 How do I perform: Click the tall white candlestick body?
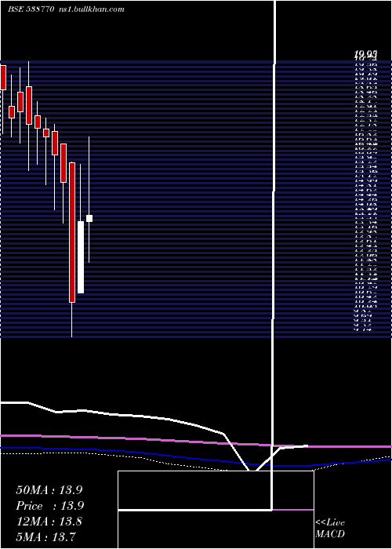tap(81, 257)
